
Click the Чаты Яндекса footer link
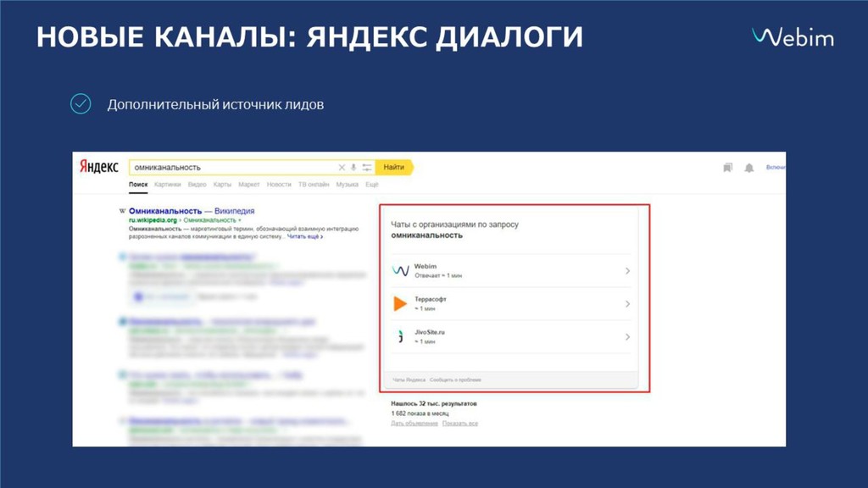[x=409, y=380]
